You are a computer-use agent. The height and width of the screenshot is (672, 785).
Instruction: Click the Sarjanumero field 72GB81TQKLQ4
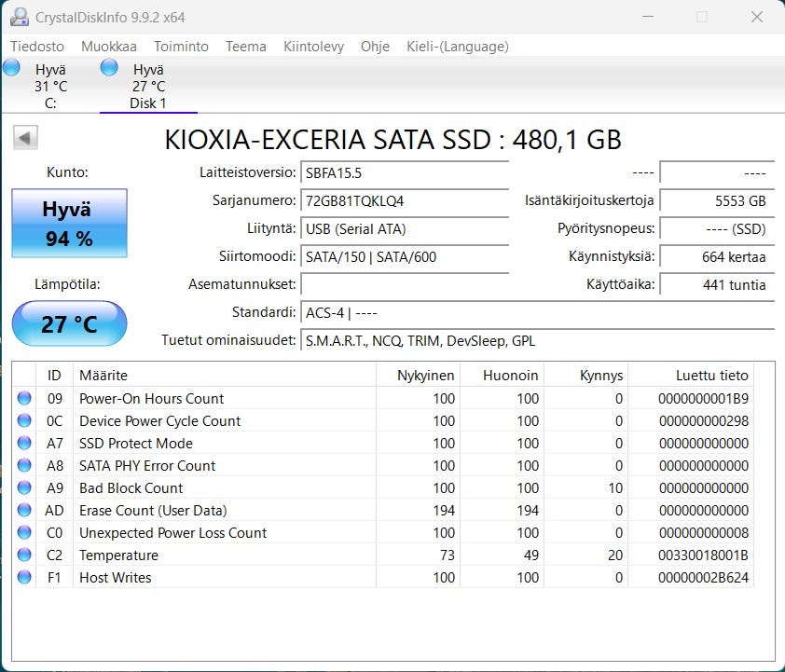point(405,201)
